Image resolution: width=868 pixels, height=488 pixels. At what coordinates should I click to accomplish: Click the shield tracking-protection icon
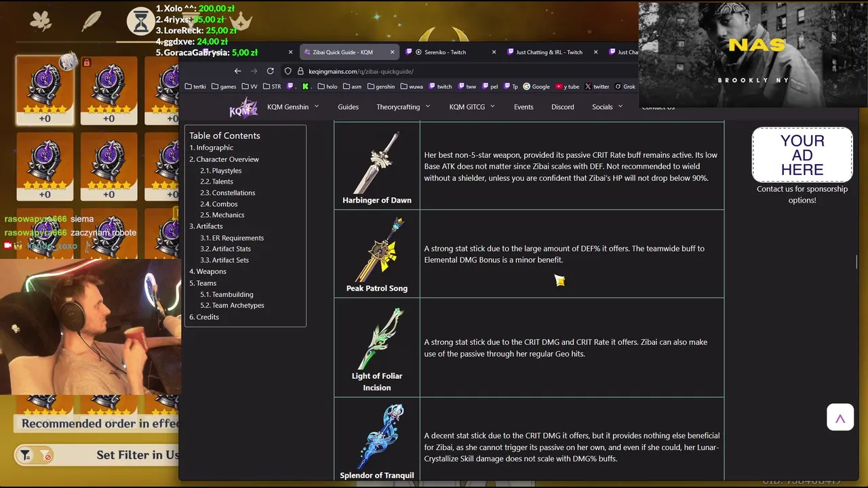tap(288, 71)
